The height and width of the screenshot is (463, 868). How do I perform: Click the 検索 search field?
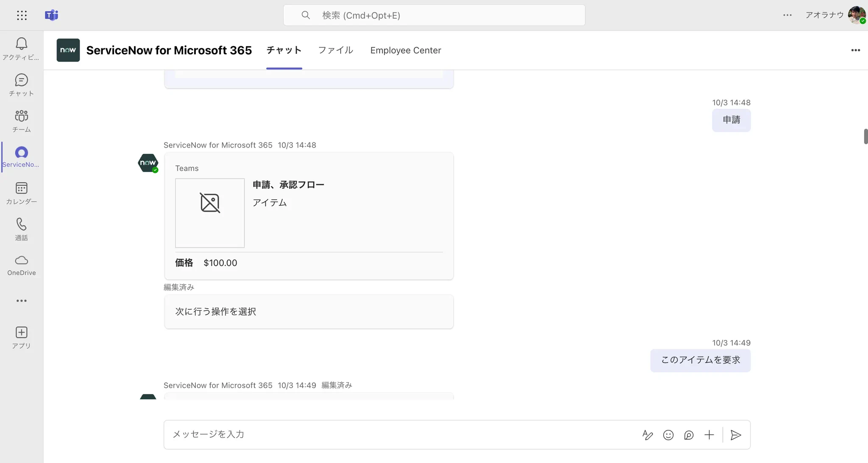click(434, 15)
